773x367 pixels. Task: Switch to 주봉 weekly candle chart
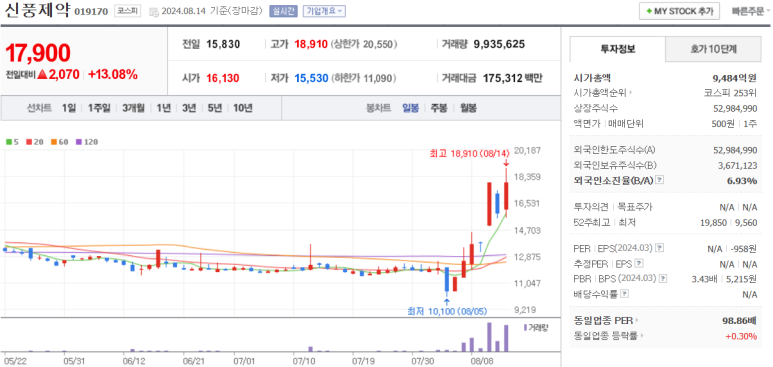coord(439,108)
